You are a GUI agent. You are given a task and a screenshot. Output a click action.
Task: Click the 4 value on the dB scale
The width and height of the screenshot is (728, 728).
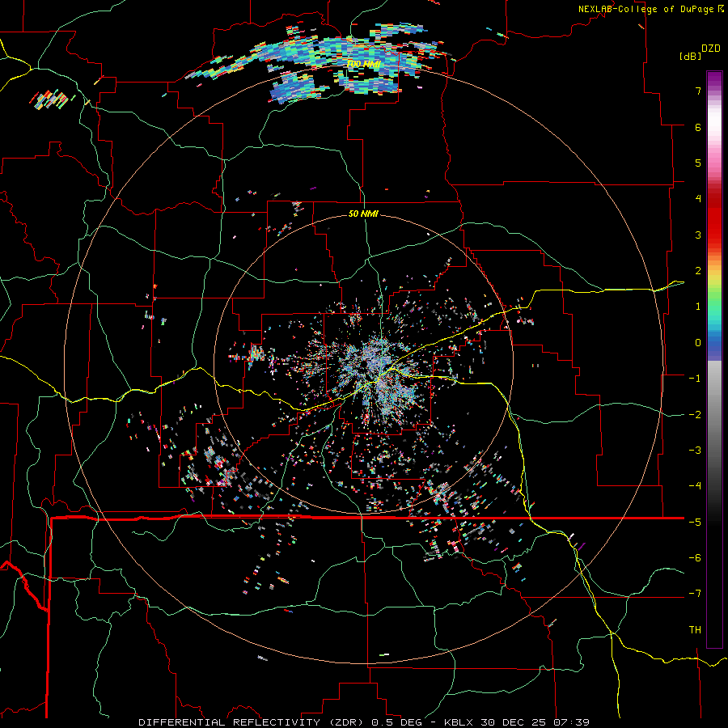pyautogui.click(x=698, y=199)
